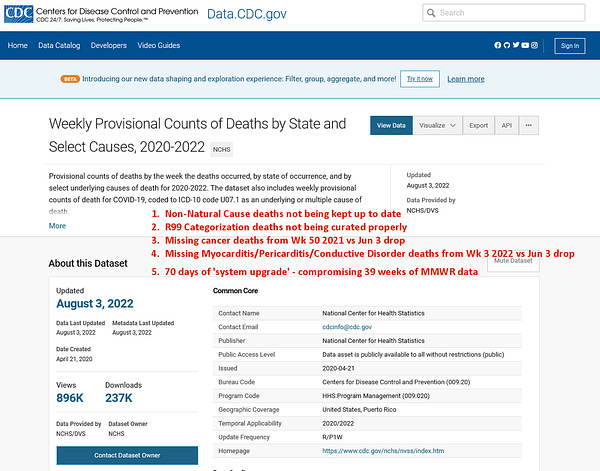The height and width of the screenshot is (471, 600).
Task: Click the 237K downloads value
Action: 119,398
